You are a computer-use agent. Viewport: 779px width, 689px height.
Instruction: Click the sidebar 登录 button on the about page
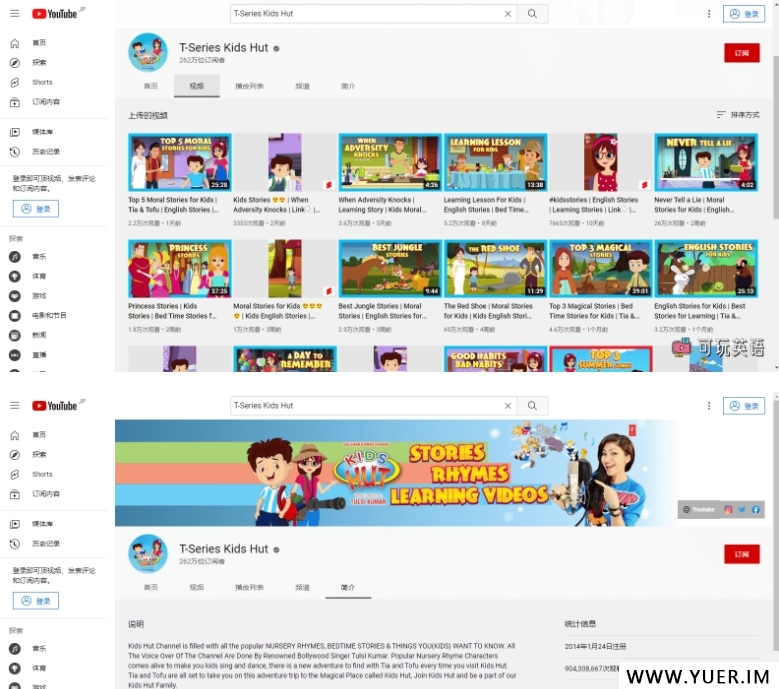[36, 601]
